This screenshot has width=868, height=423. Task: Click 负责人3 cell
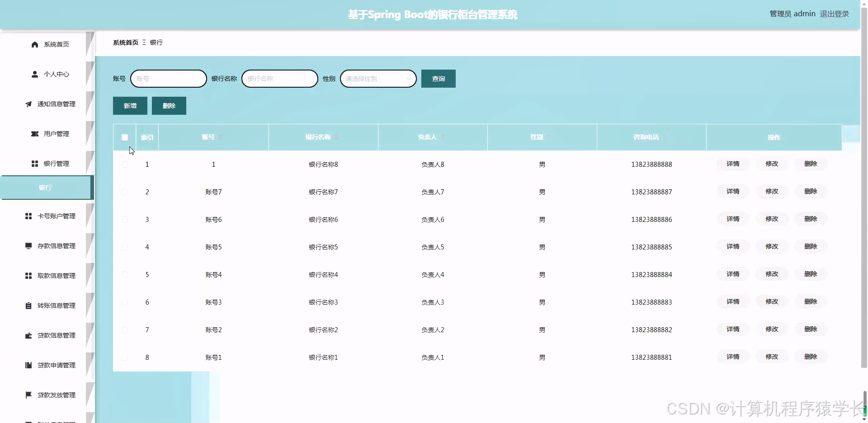coord(433,302)
